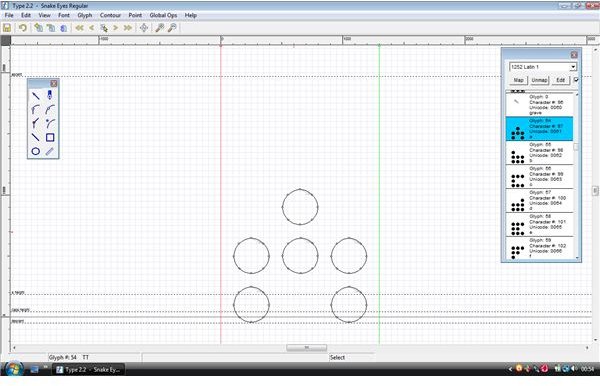Click the Map button
This screenshot has height=386, width=600.
coord(518,80)
